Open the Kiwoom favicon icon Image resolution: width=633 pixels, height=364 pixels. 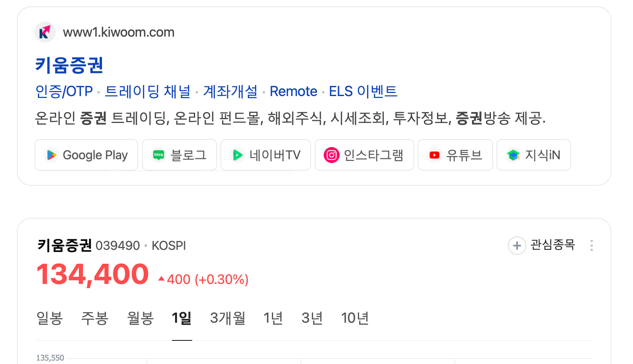pyautogui.click(x=45, y=32)
